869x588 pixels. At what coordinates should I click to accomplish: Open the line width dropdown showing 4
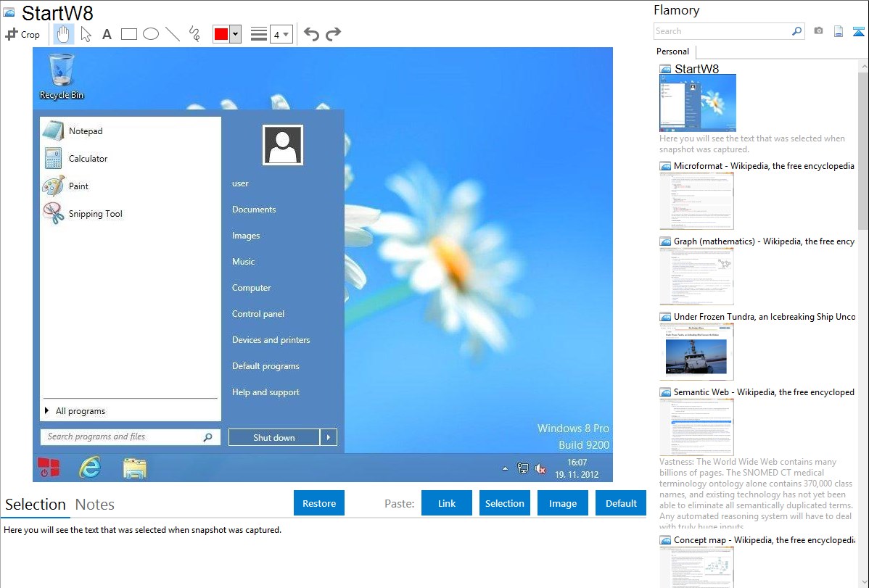[x=281, y=34]
